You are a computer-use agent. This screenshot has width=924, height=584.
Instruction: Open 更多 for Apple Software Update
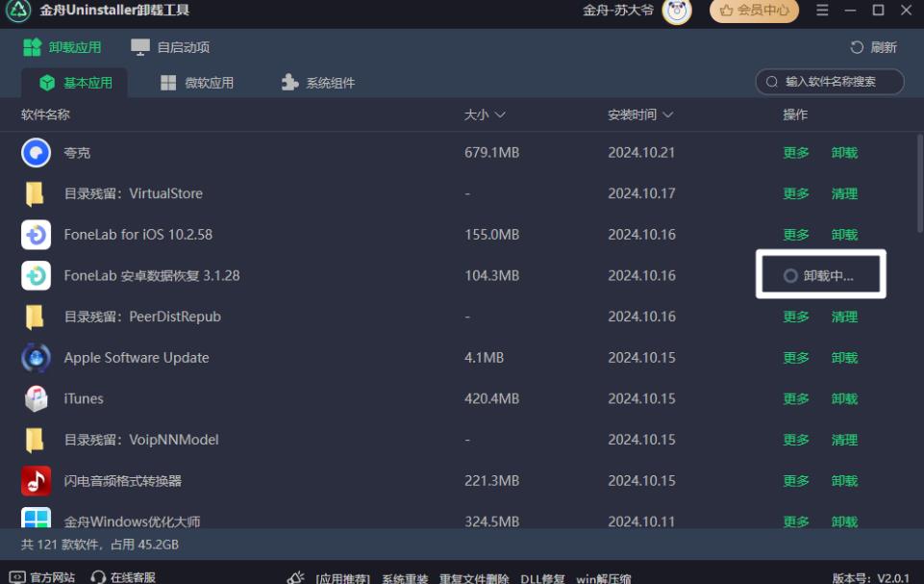[x=795, y=358]
